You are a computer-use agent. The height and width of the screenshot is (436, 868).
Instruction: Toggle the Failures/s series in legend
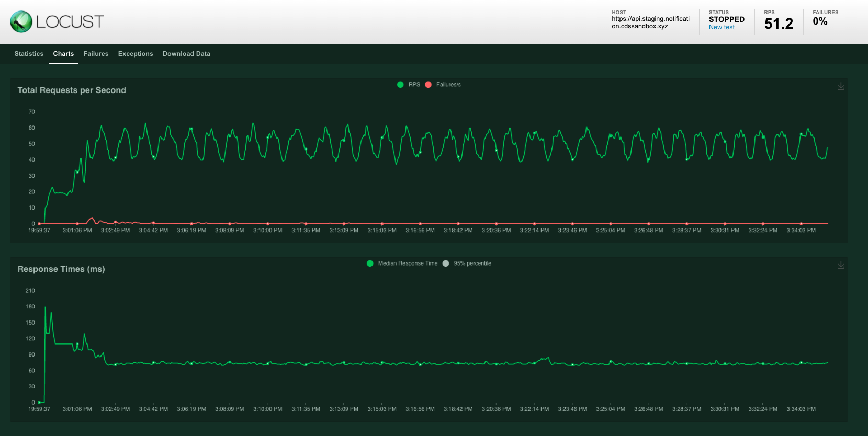pyautogui.click(x=443, y=85)
